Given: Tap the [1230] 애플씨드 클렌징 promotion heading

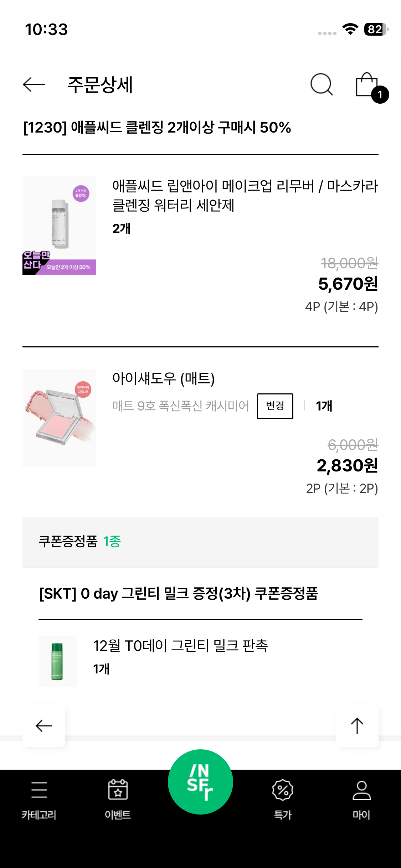Looking at the screenshot, I should [x=157, y=128].
